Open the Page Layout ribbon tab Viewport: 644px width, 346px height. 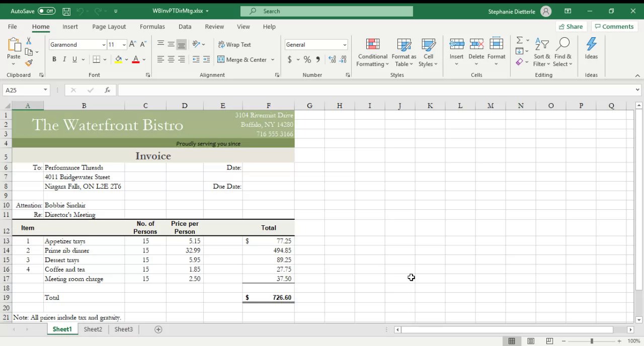[x=109, y=27]
